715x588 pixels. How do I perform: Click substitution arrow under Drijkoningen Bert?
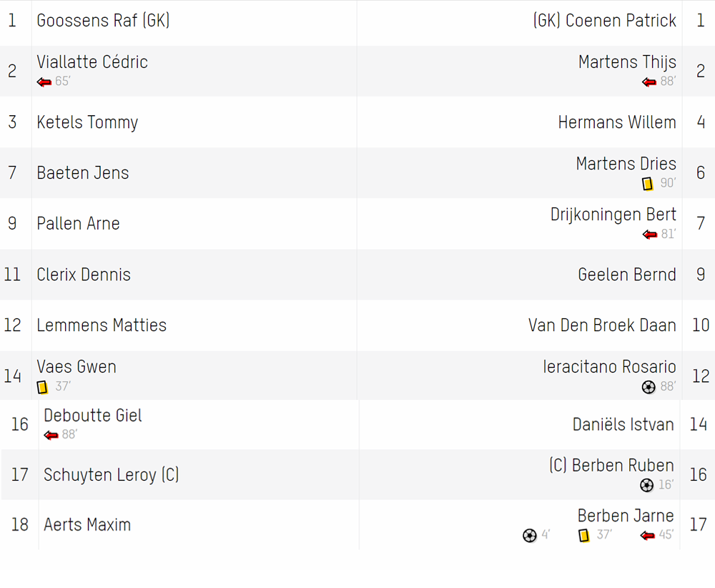(649, 235)
